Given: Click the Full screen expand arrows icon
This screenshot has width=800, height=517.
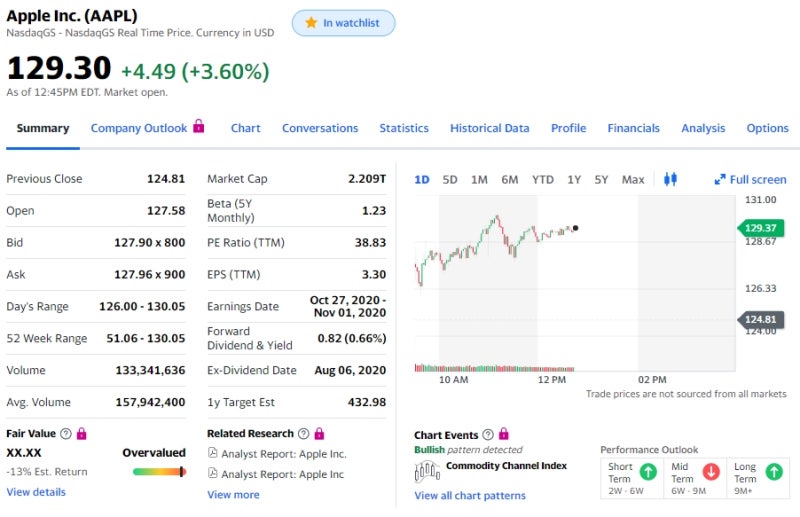Looking at the screenshot, I should pyautogui.click(x=719, y=180).
